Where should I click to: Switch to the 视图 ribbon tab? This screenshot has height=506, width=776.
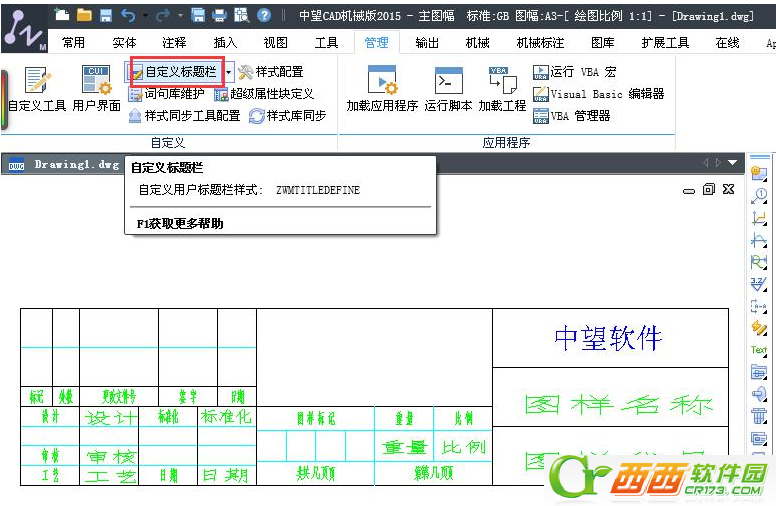[x=275, y=43]
